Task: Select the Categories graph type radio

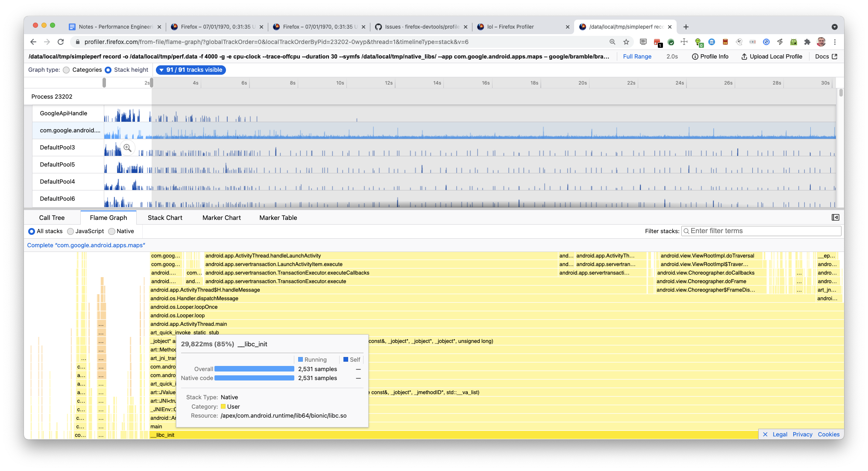Action: point(66,70)
